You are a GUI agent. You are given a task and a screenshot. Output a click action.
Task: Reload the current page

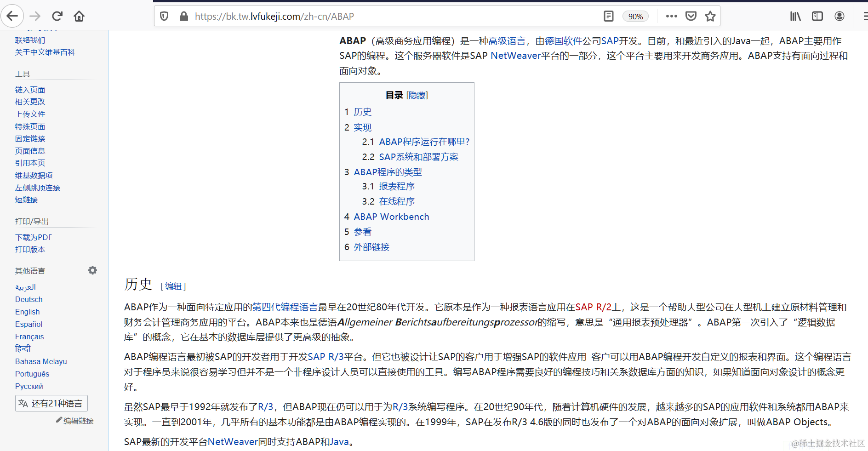point(57,17)
